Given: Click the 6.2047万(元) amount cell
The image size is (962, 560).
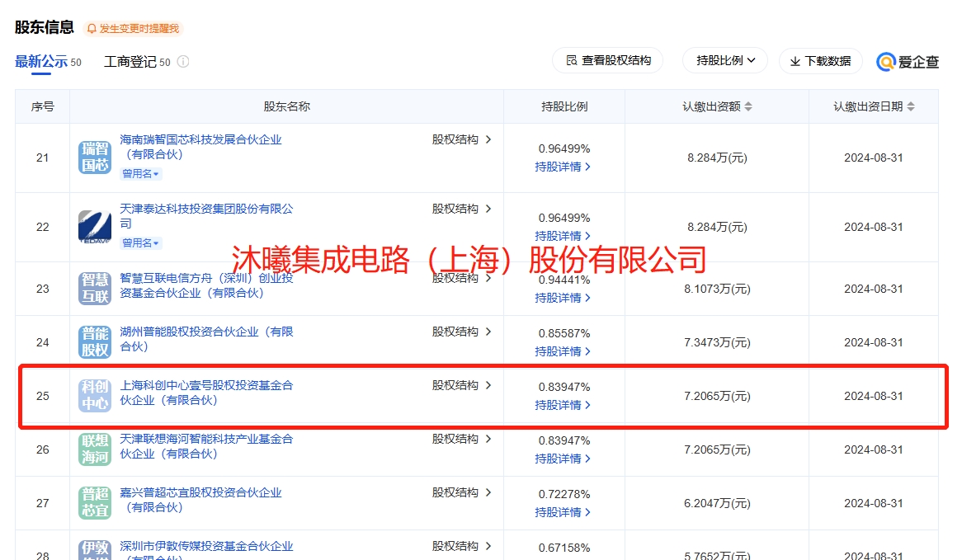Looking at the screenshot, I should [717, 503].
